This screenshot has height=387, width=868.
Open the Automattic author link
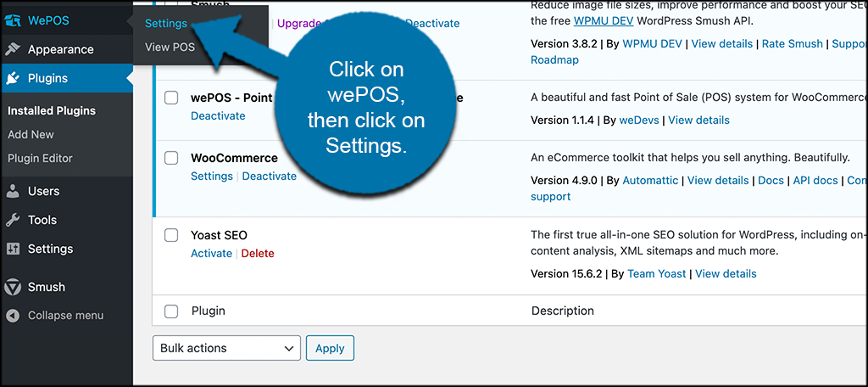[x=650, y=180]
